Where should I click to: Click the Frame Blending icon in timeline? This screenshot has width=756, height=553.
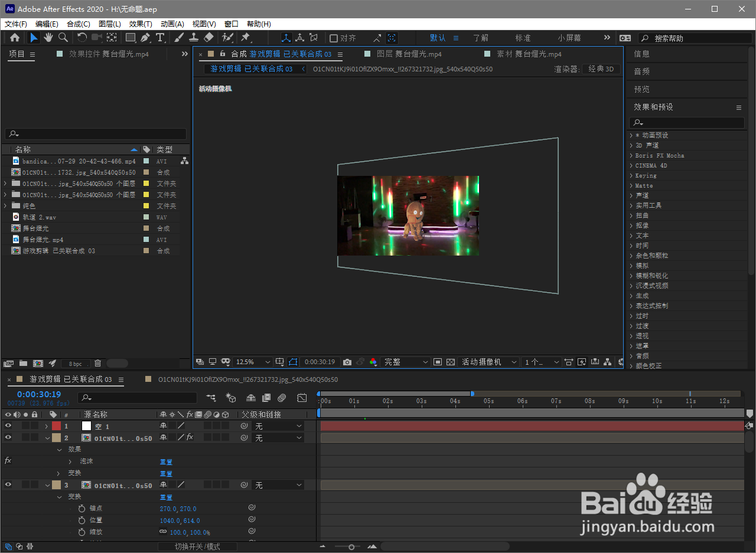click(266, 398)
